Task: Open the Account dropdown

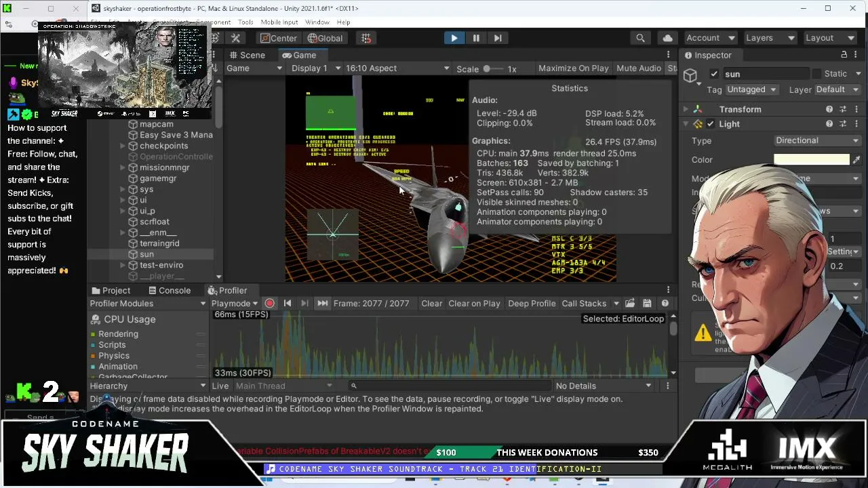Action: point(710,38)
